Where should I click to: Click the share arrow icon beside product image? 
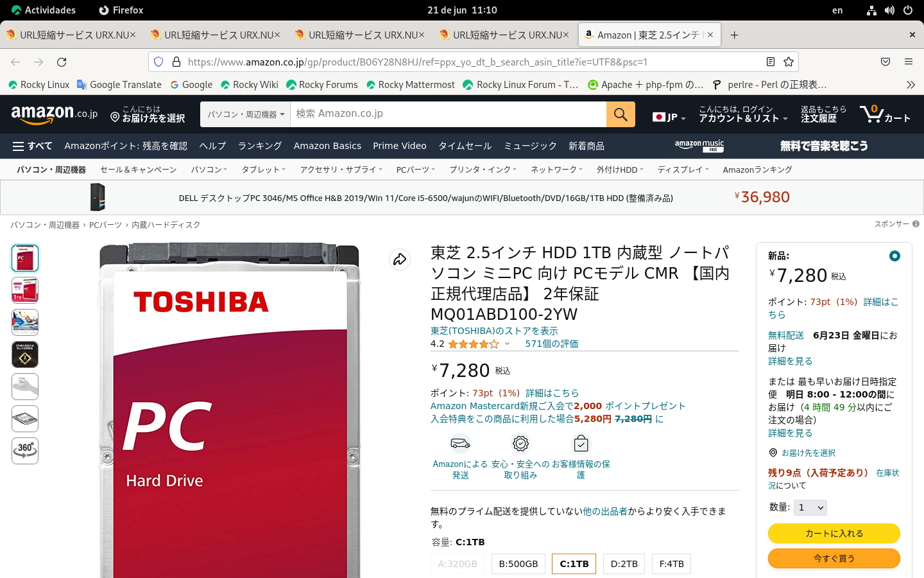[x=400, y=259]
